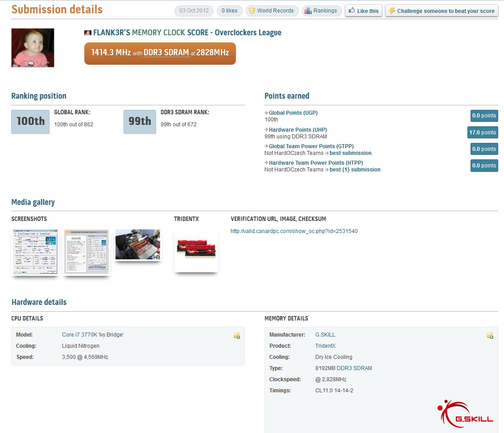Click Challenge someone to beat your score
504x433 pixels.
tap(442, 11)
